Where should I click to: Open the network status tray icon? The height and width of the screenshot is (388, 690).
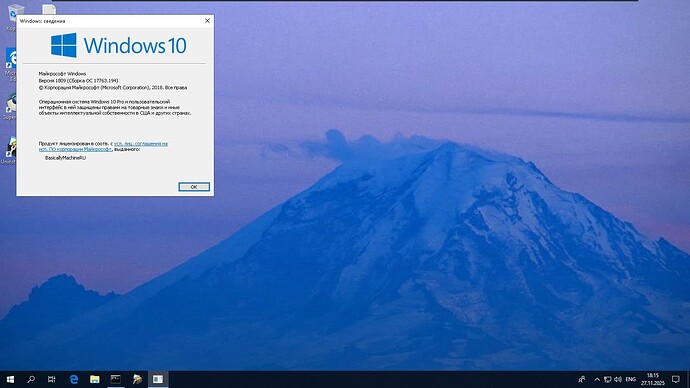click(607, 379)
